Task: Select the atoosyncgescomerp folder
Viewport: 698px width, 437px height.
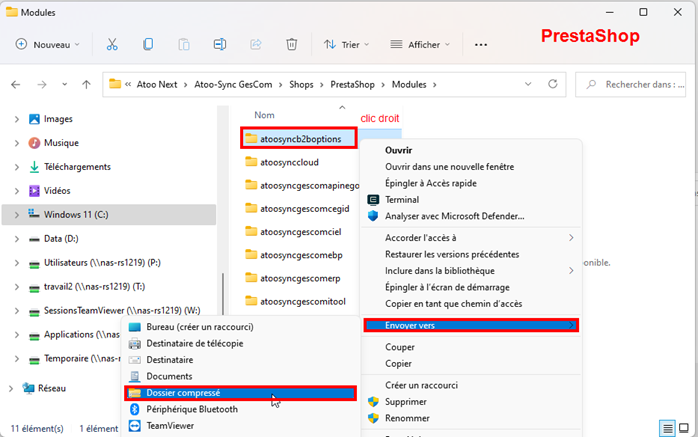Action: 300,279
